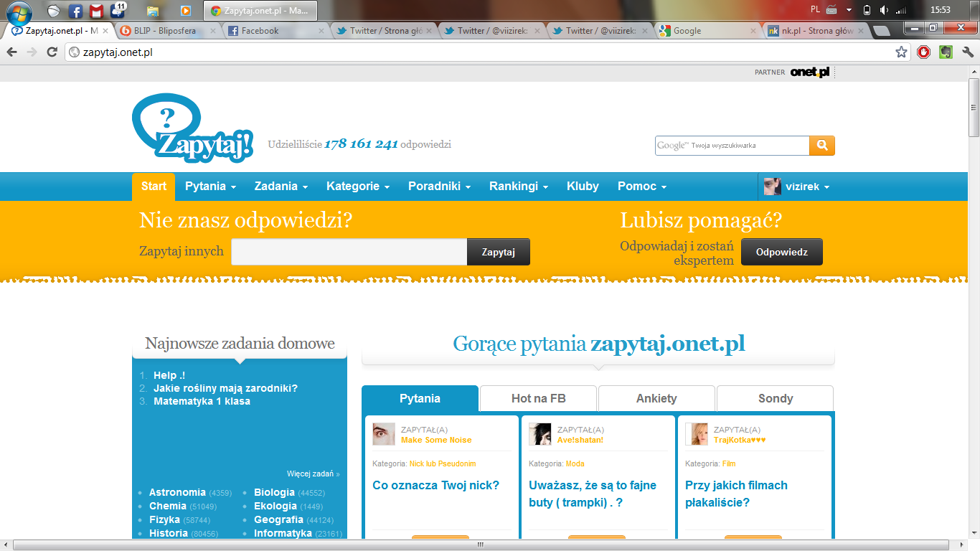Close the Google browser tab
Viewport: 980px width, 551px height.
pyautogui.click(x=753, y=31)
